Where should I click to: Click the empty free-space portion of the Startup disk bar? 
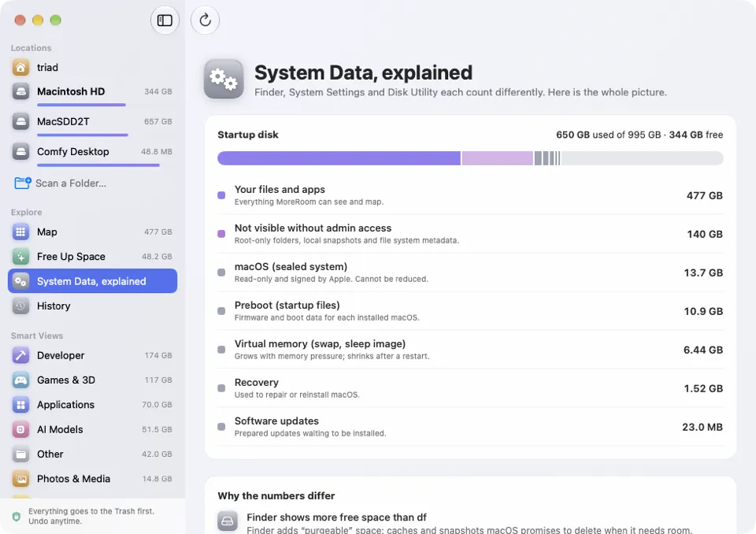tap(643, 158)
